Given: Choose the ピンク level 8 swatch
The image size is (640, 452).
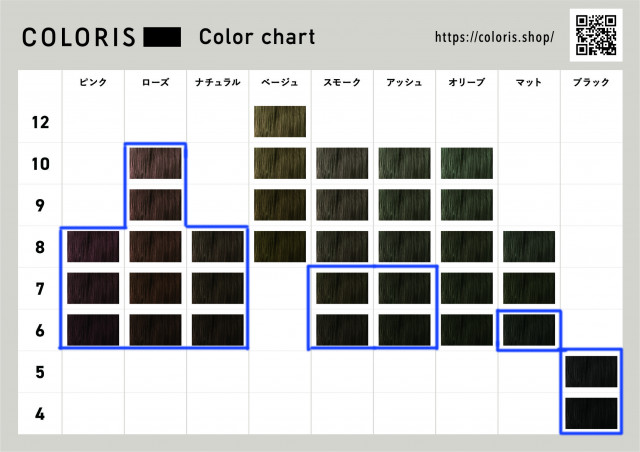Looking at the screenshot, I should (93, 246).
